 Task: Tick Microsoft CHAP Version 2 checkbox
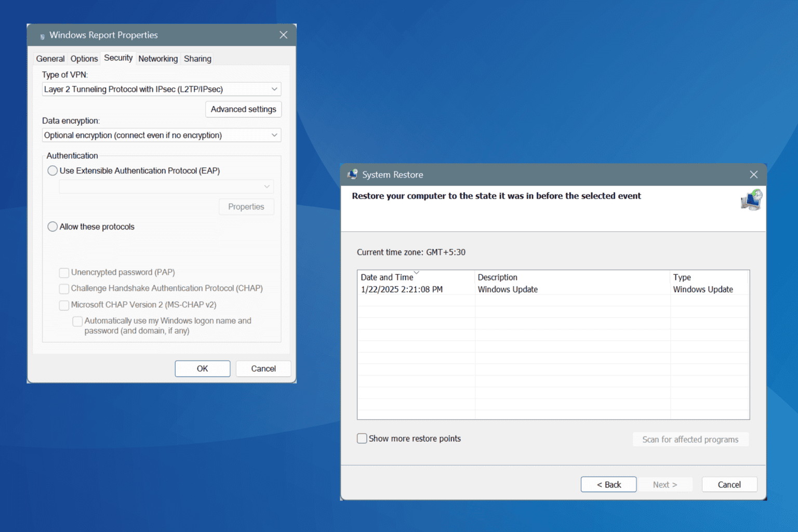coord(64,305)
